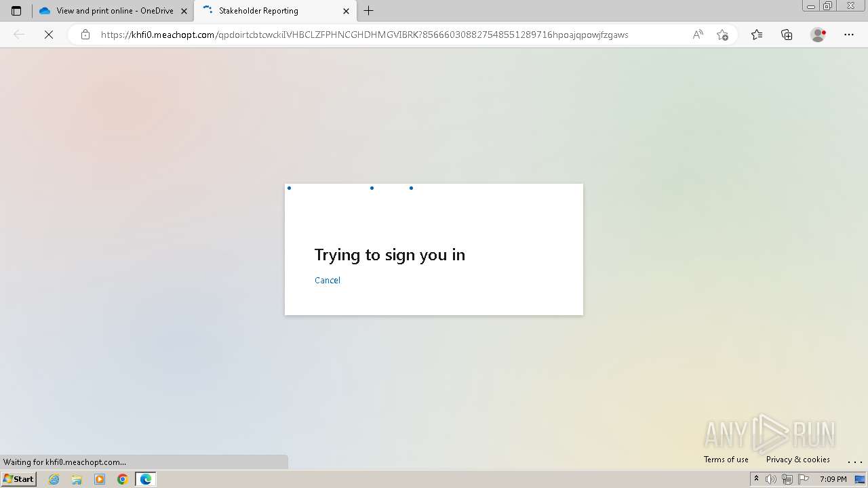Close the Stakeholder Reporting tab
The width and height of the screenshot is (868, 488).
346,11
